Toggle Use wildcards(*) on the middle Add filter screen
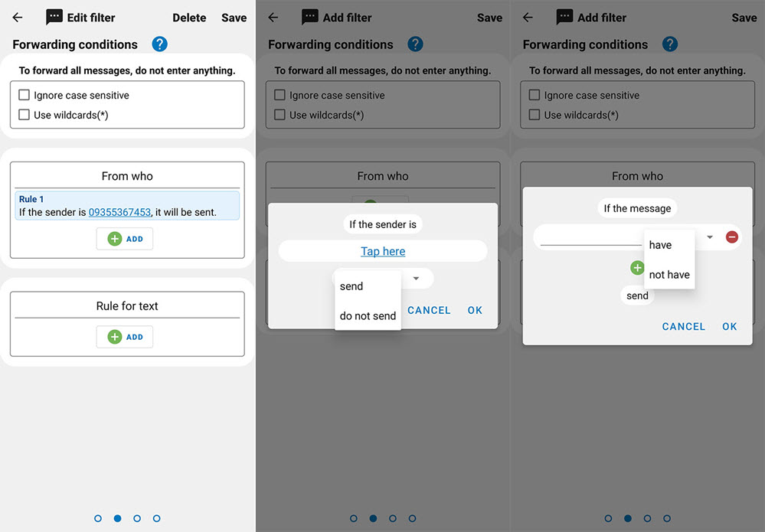Viewport: 765px width, 532px height. [280, 115]
